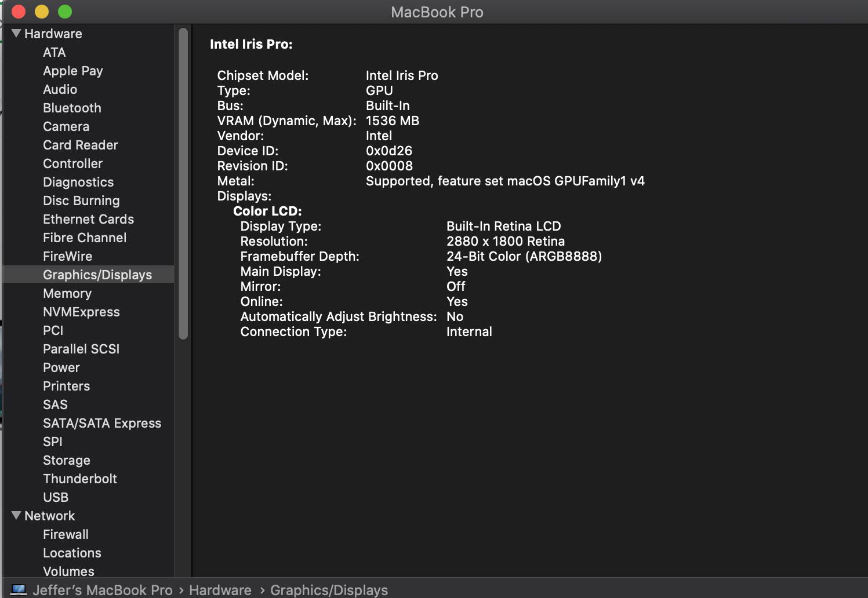The image size is (868, 598).
Task: Open Memory information
Action: (67, 293)
